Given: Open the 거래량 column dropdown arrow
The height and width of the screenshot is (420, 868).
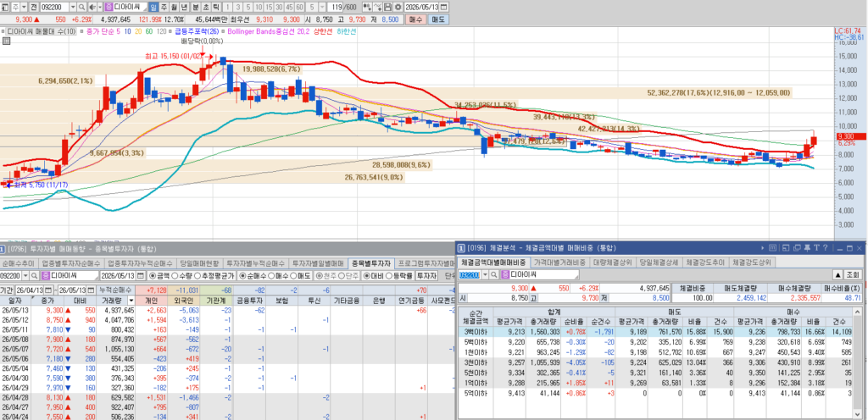Looking at the screenshot, I should pyautogui.click(x=131, y=300).
